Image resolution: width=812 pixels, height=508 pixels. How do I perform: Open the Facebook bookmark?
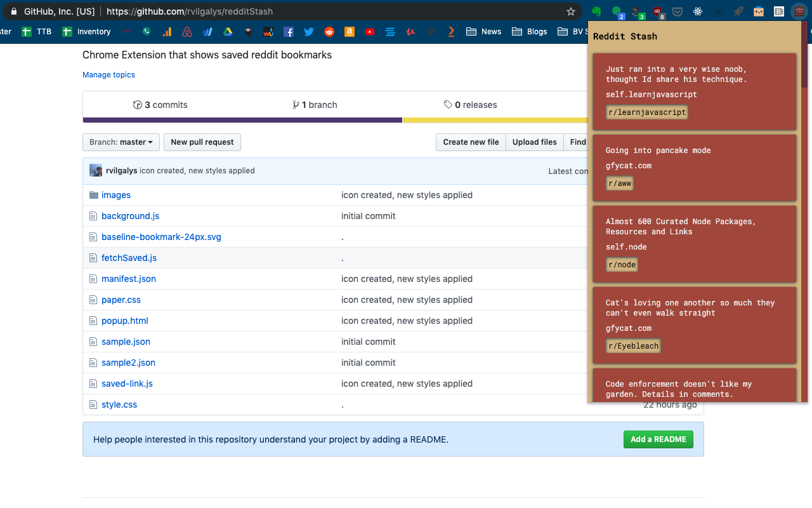point(289,32)
